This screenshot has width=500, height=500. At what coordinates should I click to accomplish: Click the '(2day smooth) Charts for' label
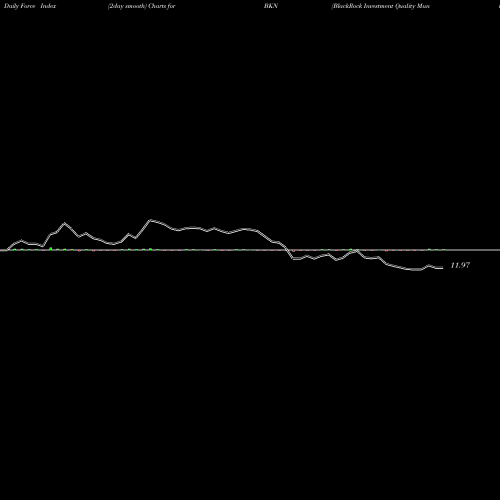[x=142, y=6]
